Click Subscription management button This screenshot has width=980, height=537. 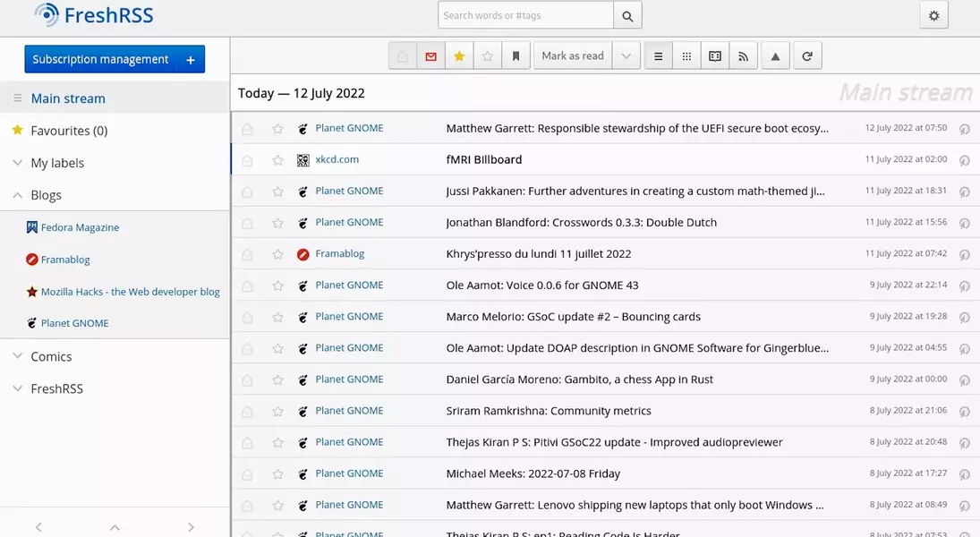click(x=100, y=59)
